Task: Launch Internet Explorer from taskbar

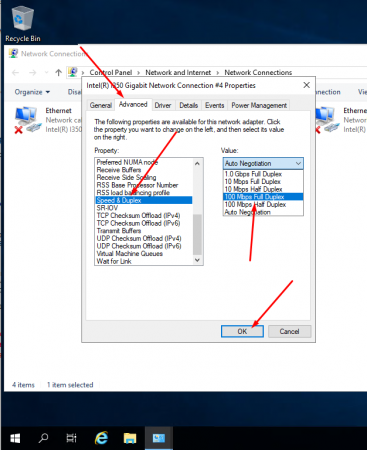Action: click(x=101, y=438)
